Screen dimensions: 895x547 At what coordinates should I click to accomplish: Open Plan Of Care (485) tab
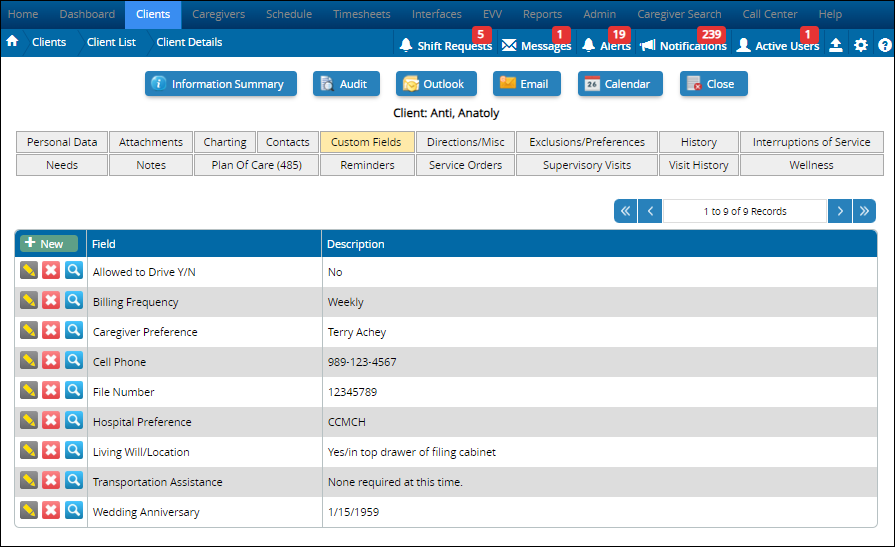click(256, 165)
